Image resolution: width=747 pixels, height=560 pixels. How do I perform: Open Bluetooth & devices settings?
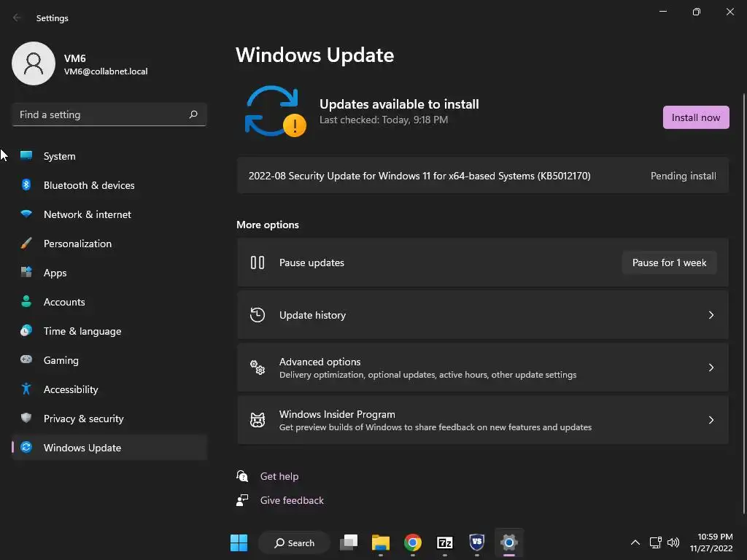pos(109,184)
